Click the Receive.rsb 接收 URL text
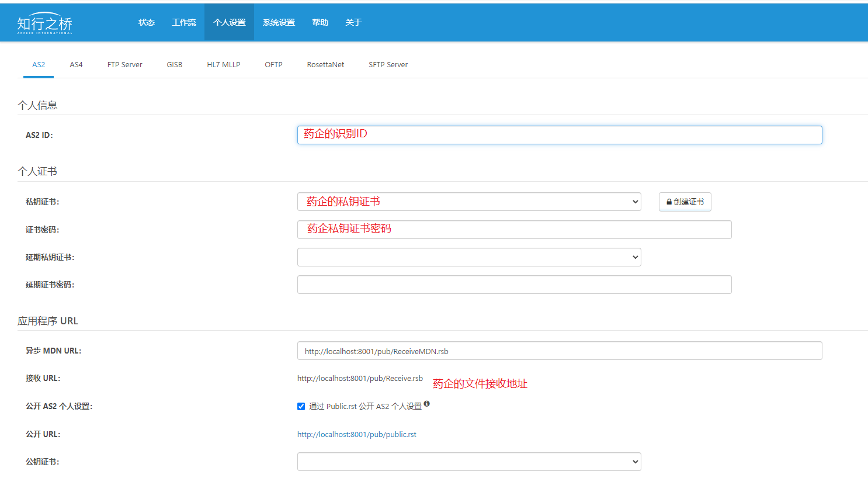The height and width of the screenshot is (485, 868). click(360, 378)
